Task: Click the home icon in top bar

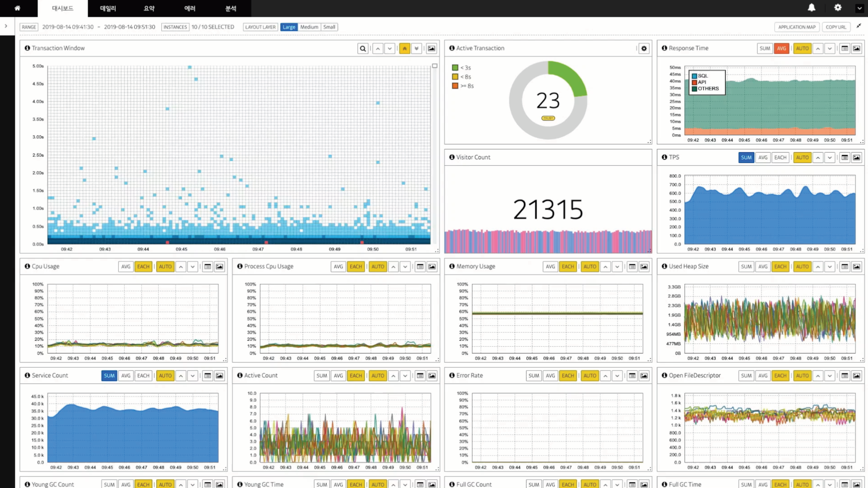Action: click(x=18, y=8)
